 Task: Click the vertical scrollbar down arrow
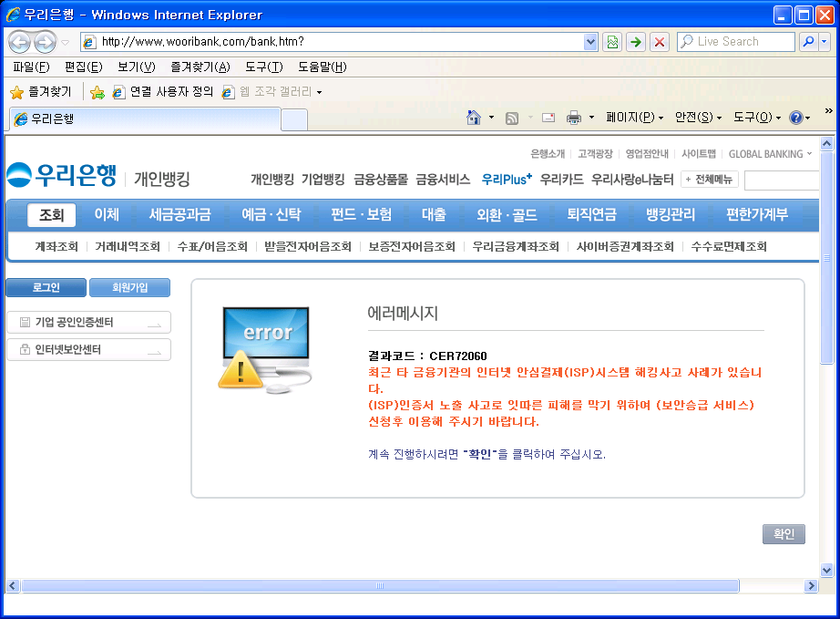click(x=827, y=571)
